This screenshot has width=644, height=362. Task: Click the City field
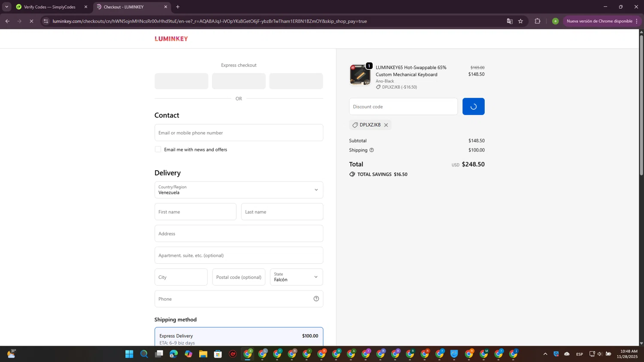tap(181, 277)
